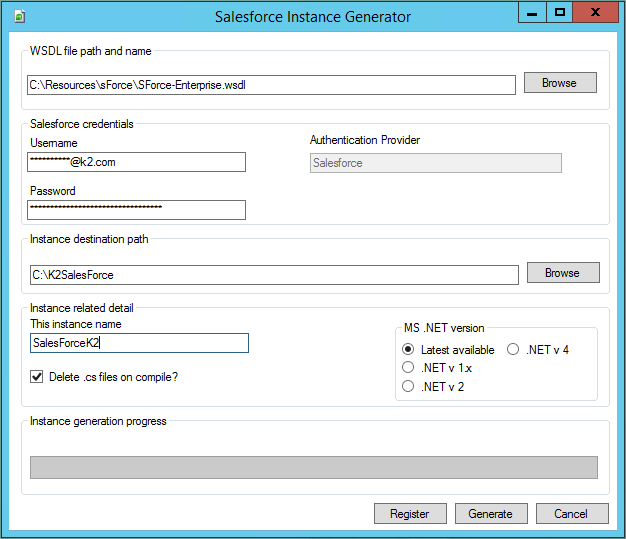
Task: Click into the Password field
Action: (137, 209)
